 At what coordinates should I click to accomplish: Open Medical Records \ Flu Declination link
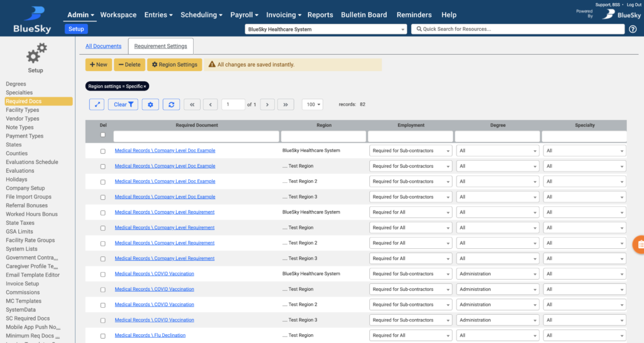click(150, 335)
